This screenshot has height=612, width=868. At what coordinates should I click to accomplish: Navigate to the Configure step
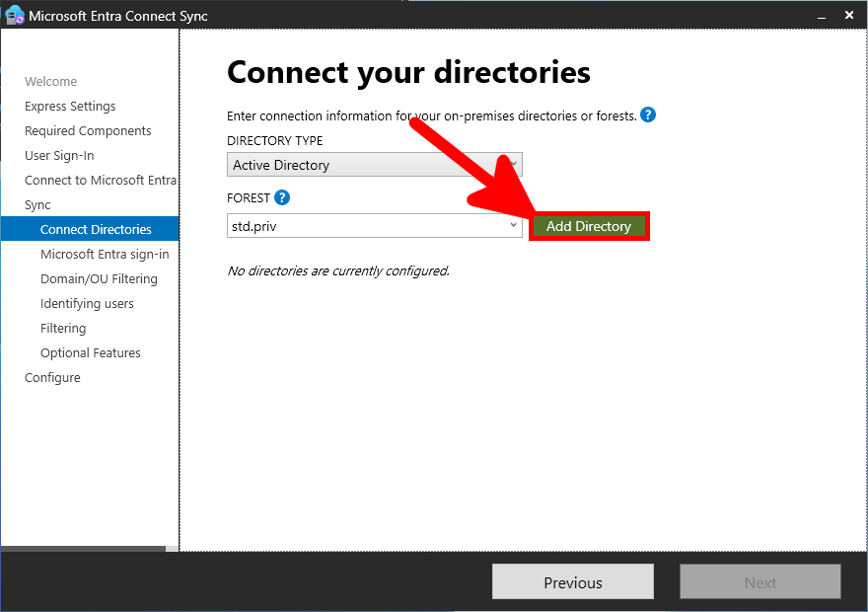(52, 377)
